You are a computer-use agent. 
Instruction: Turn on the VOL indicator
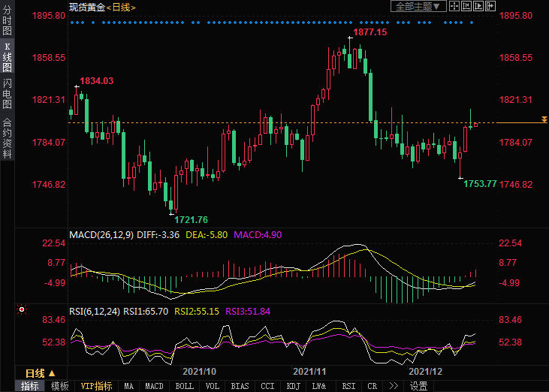[213, 386]
